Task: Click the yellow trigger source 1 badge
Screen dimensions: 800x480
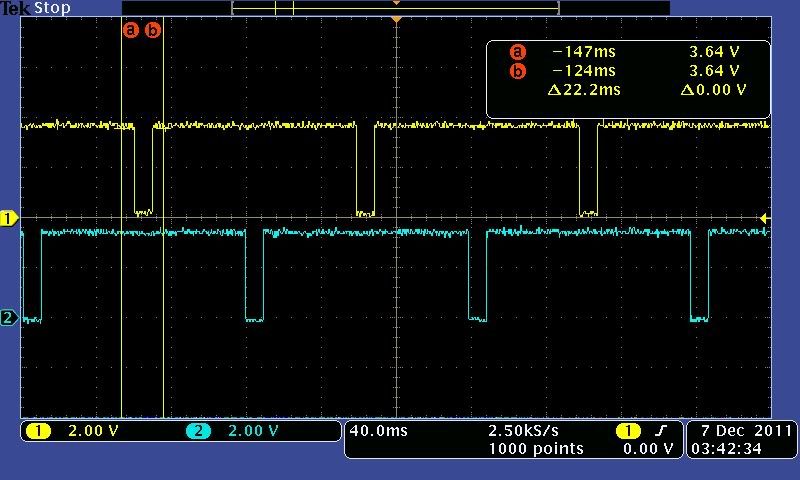Action: pyautogui.click(x=627, y=431)
